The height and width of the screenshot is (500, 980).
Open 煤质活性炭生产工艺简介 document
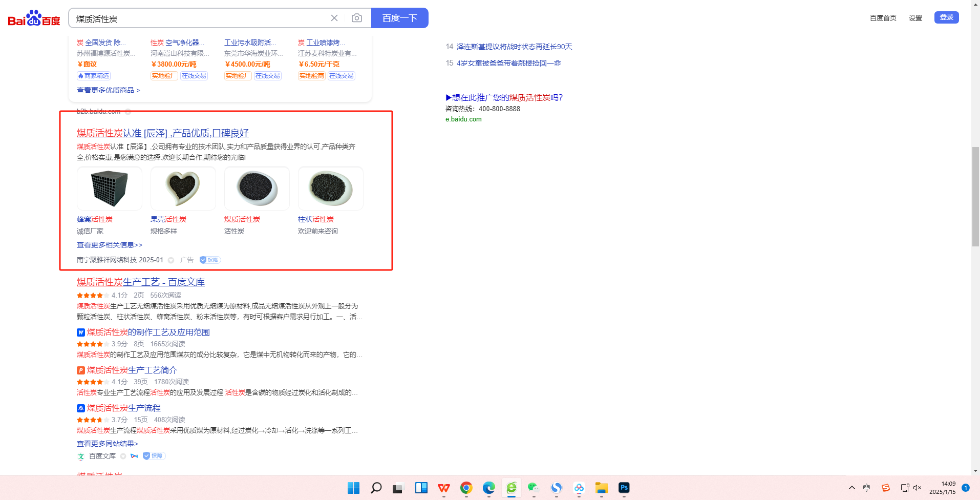coord(132,370)
